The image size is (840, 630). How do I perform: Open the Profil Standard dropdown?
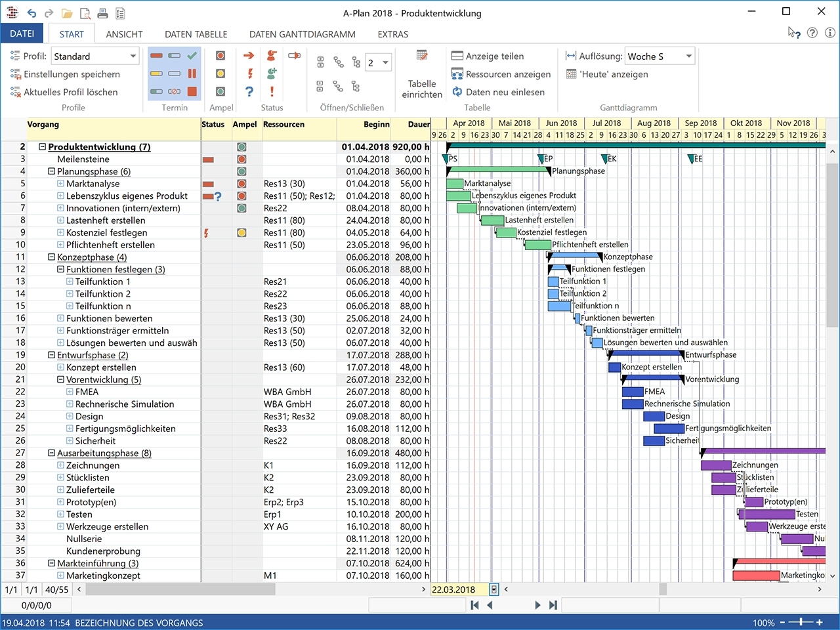coord(133,56)
